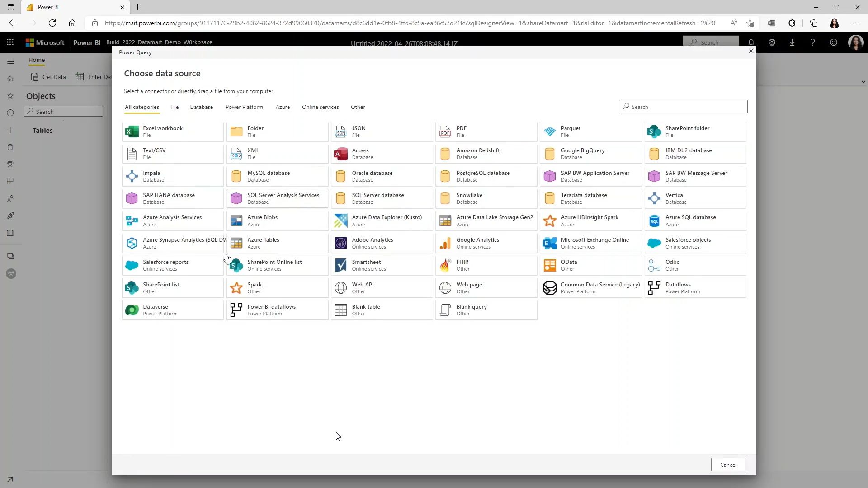This screenshot has height=488, width=868.
Task: Choose the Google BigQuery connector
Action: coord(590,154)
